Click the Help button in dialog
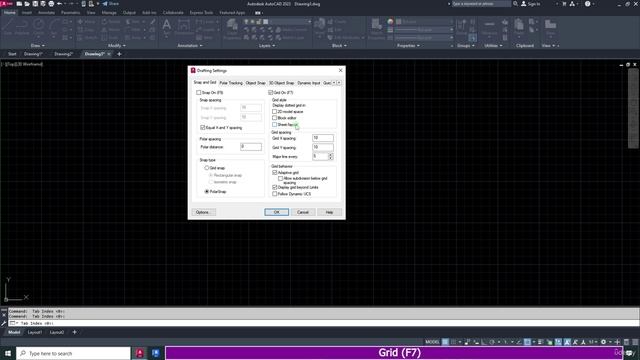This screenshot has width=640, height=360. pyautogui.click(x=329, y=212)
